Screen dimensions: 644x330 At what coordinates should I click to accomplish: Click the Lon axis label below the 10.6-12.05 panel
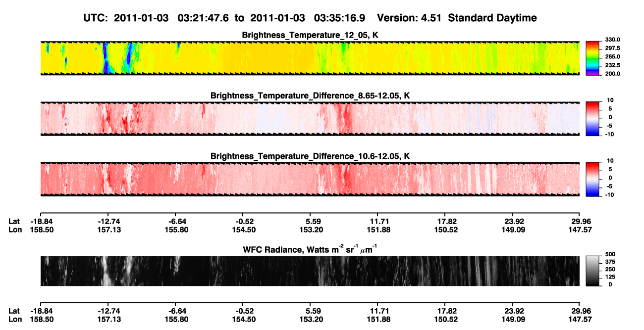[x=15, y=230]
